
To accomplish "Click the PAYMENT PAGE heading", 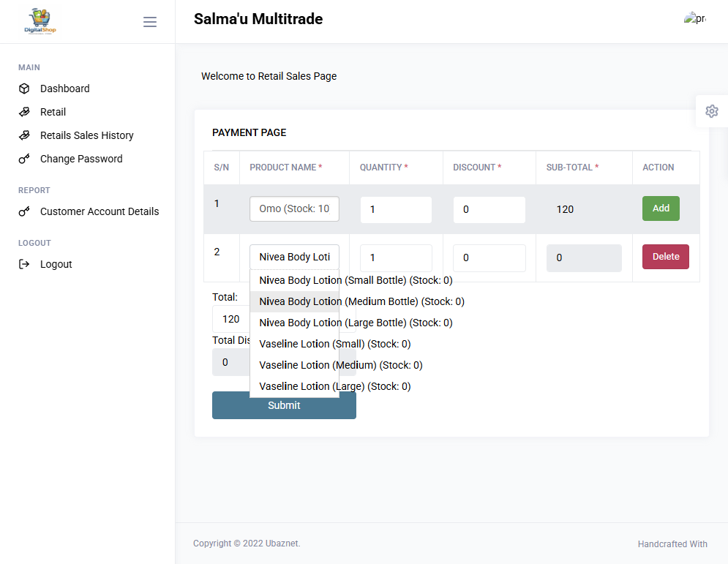I will [x=249, y=132].
